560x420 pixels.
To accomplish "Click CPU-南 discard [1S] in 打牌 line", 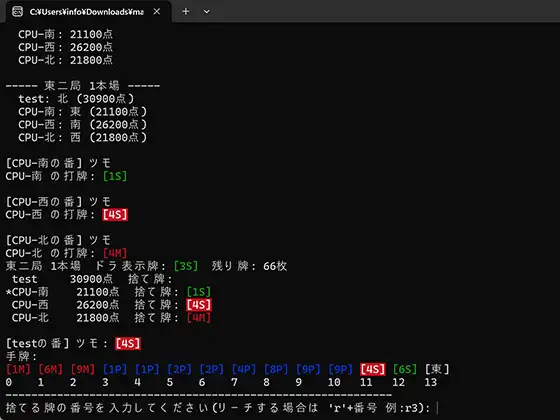I will click(x=115, y=176).
